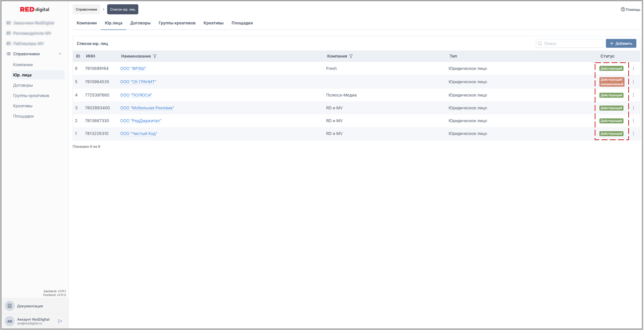Click the Помощь help icon
The width and height of the screenshot is (644, 330).
point(623,9)
